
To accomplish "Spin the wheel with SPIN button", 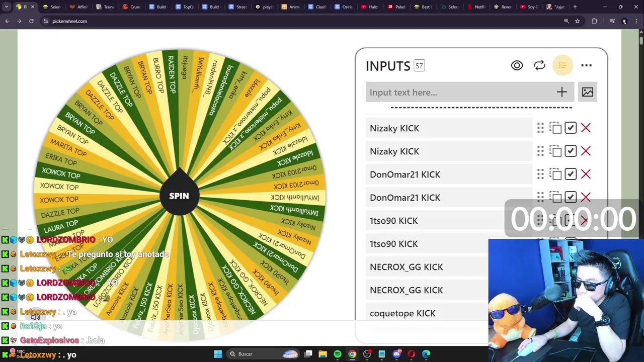I will [x=179, y=196].
